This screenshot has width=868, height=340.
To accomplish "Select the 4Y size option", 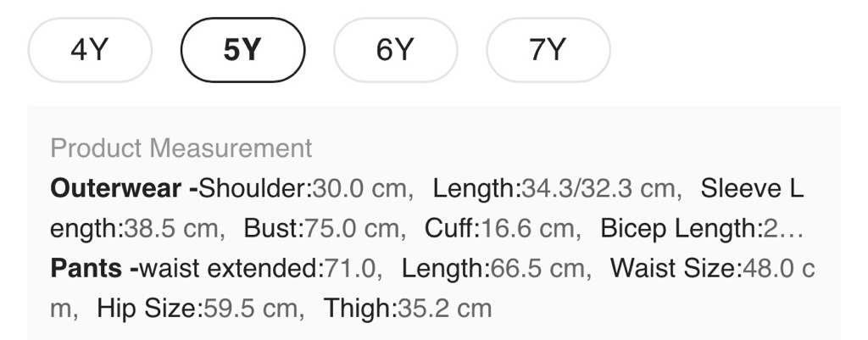I will coord(90,50).
